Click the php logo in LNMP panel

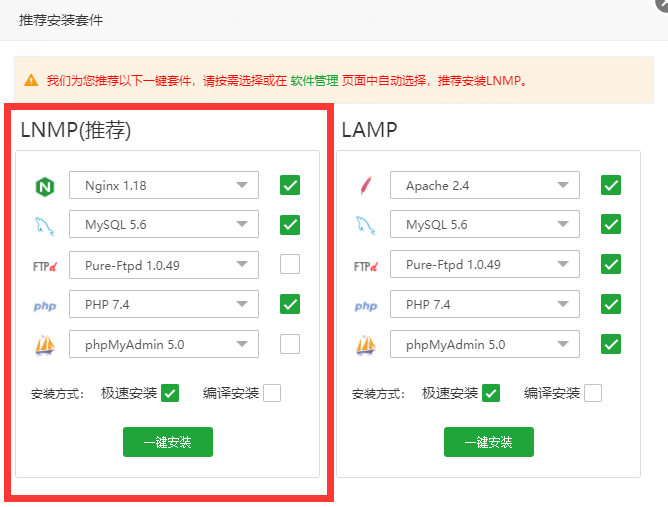tap(45, 306)
